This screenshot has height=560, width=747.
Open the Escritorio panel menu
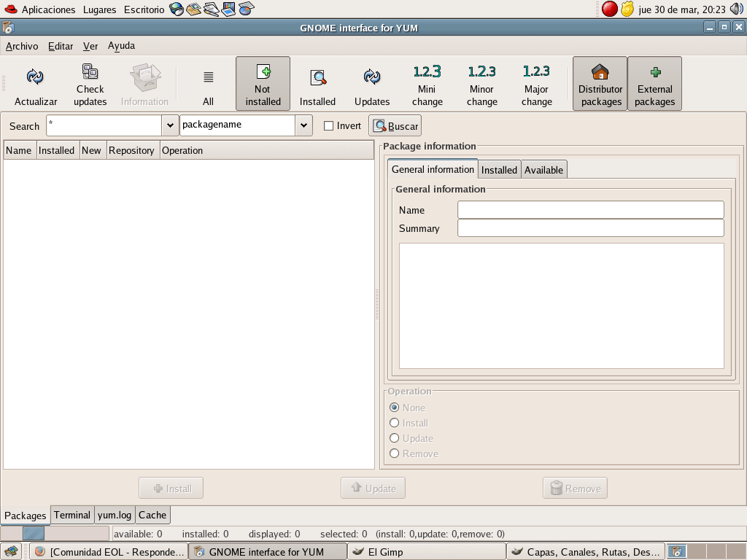(x=144, y=9)
